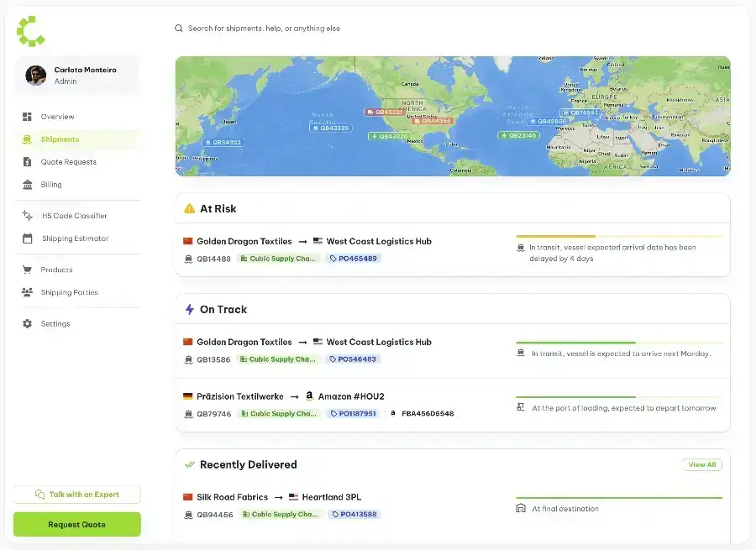Open Shipping Estimator
756x550 pixels.
click(78, 238)
